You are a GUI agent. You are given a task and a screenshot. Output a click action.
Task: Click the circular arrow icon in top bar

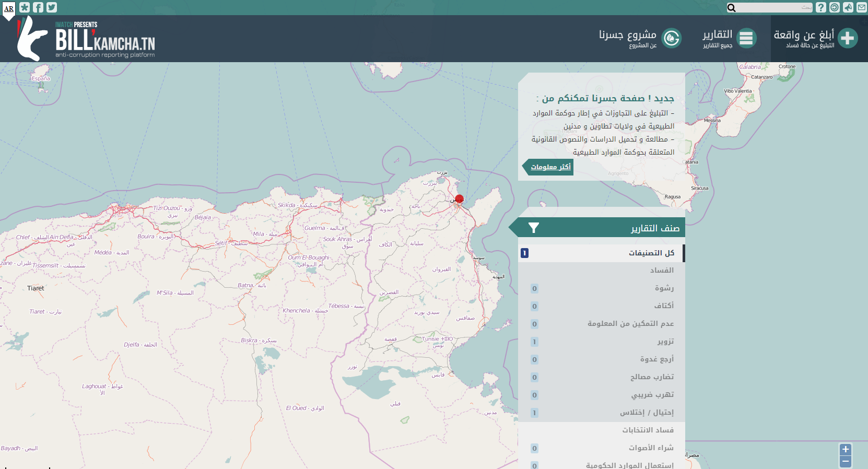click(x=835, y=7)
